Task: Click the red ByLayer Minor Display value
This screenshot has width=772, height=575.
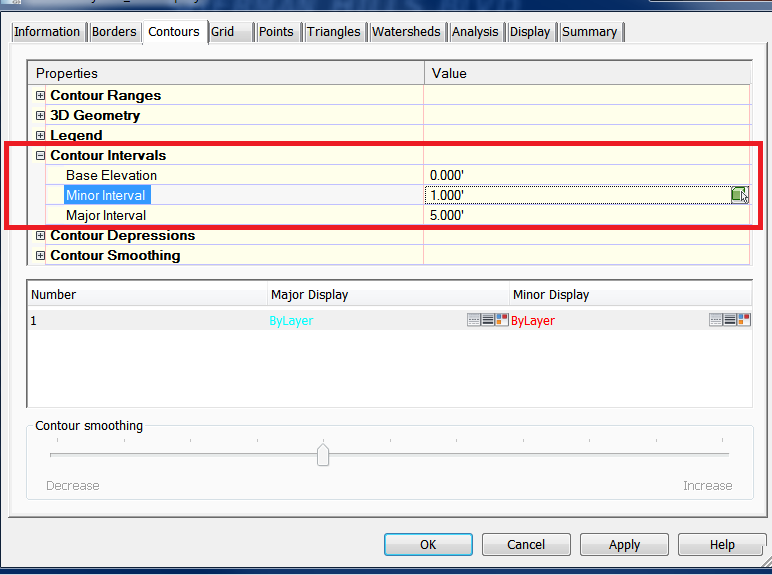Action: tap(533, 320)
